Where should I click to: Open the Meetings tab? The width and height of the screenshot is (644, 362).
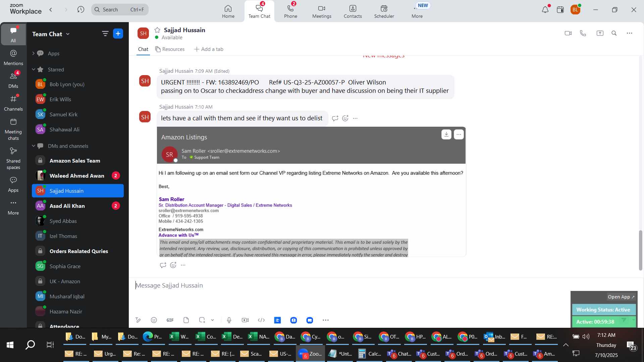coord(322,11)
